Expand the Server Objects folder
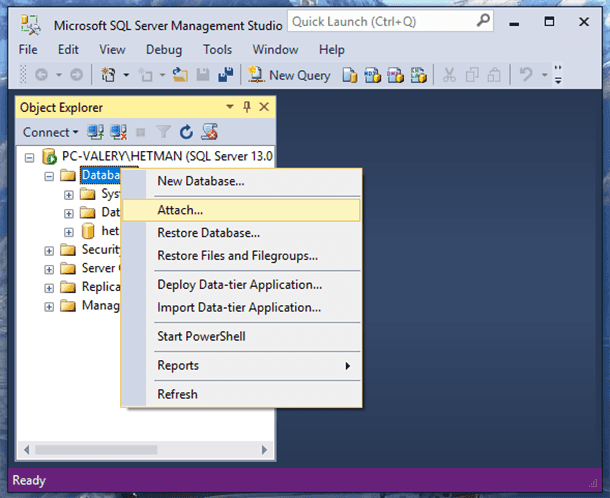The width and height of the screenshot is (610, 498). [x=49, y=269]
